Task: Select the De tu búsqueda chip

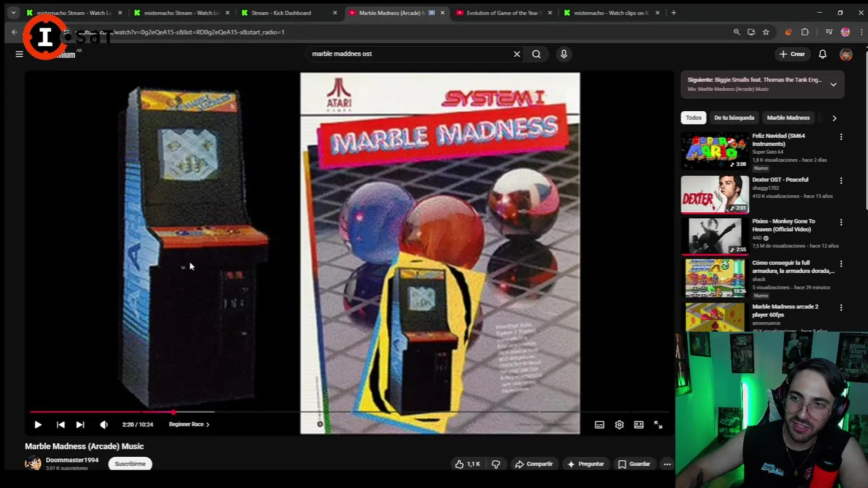Action: coord(734,118)
